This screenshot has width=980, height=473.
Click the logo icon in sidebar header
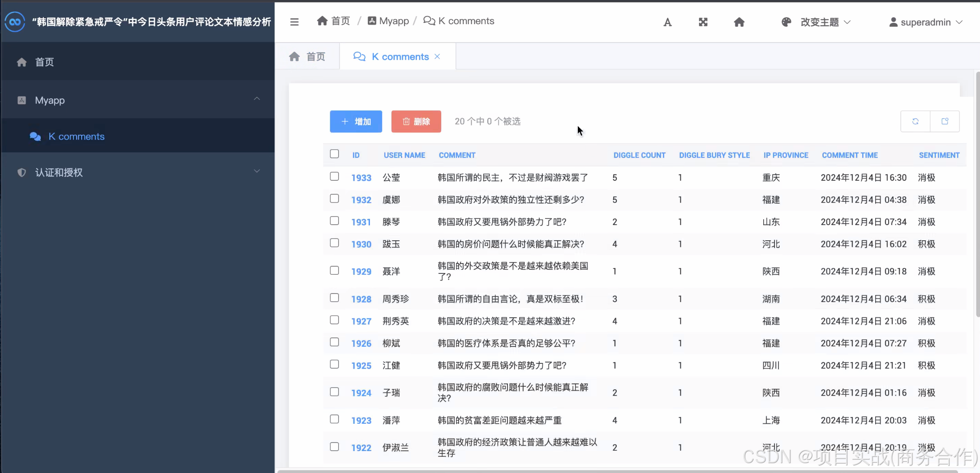point(15,22)
